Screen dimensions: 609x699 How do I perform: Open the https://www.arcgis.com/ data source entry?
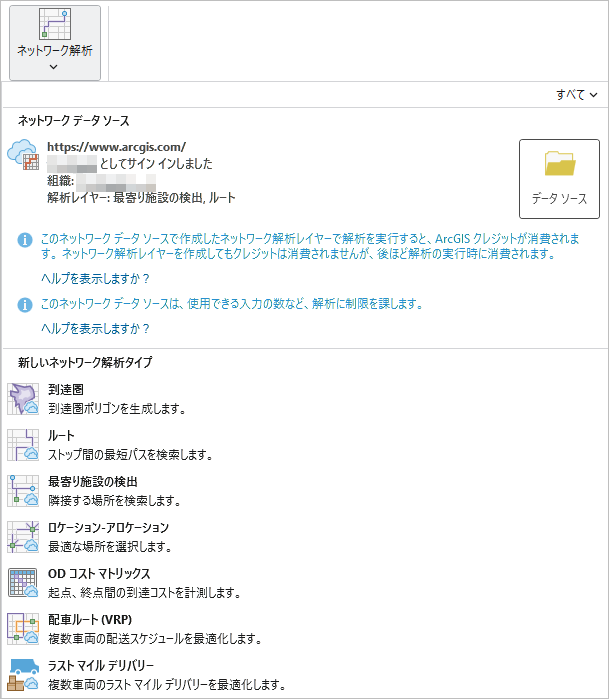[116, 147]
